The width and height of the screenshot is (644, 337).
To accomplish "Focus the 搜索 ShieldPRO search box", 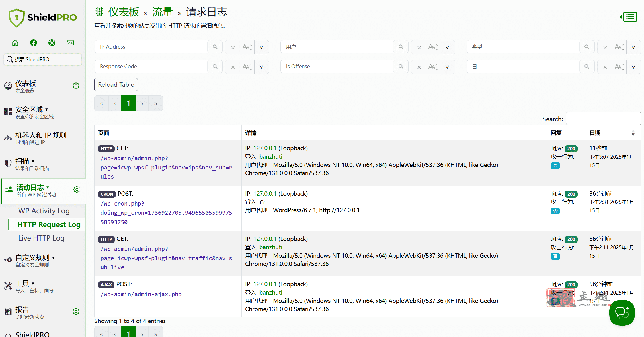I will (43, 59).
